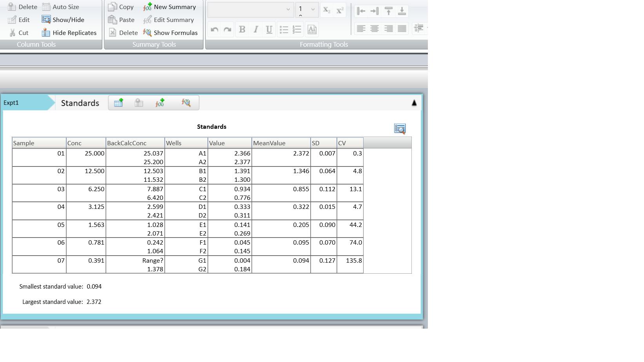Click the align-to-top-edge icon
This screenshot has height=362, width=644.
click(388, 11)
